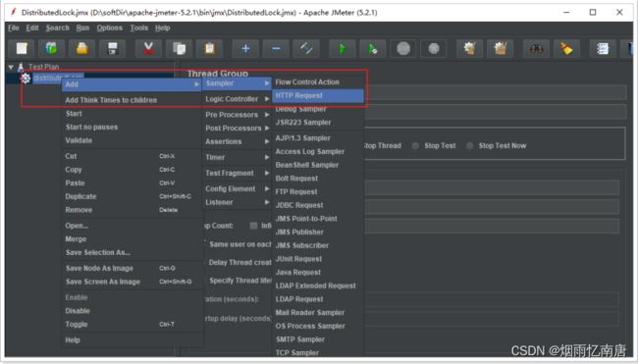Click the Expand All plus icon
Screen dimensions: 638x364
(245, 49)
